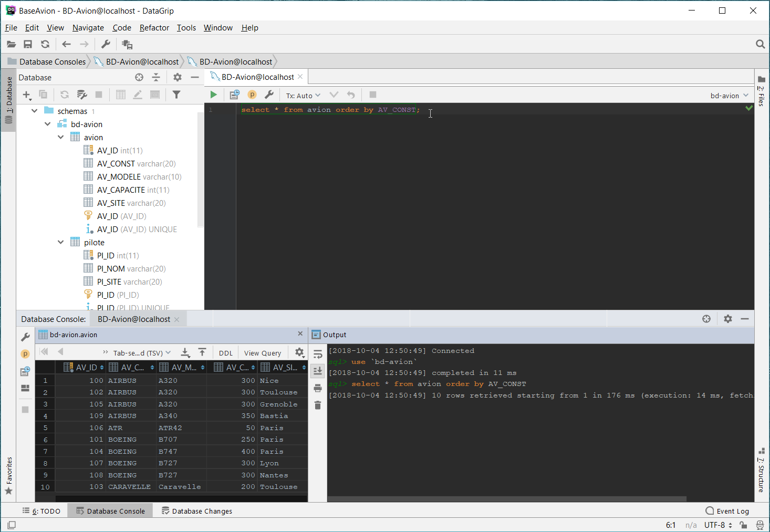Open parameters using the orange p icon
Viewport: 770px width, 532px height.
(x=252, y=95)
